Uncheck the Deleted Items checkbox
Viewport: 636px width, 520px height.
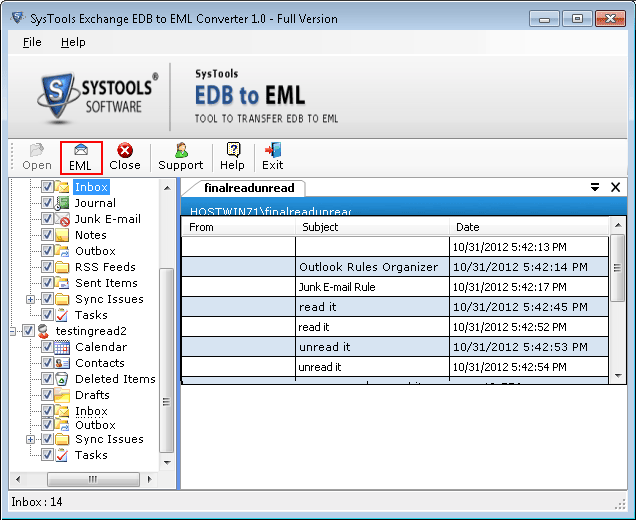point(47,379)
